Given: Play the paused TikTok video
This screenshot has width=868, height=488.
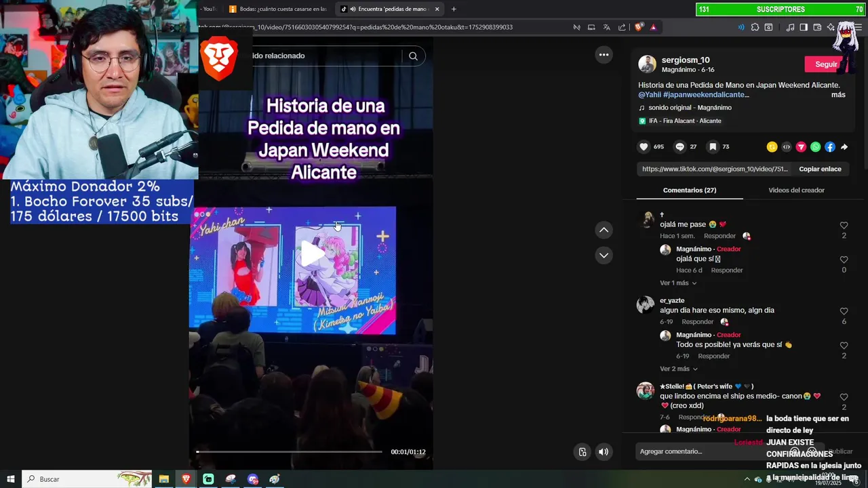Looking at the screenshot, I should point(313,253).
